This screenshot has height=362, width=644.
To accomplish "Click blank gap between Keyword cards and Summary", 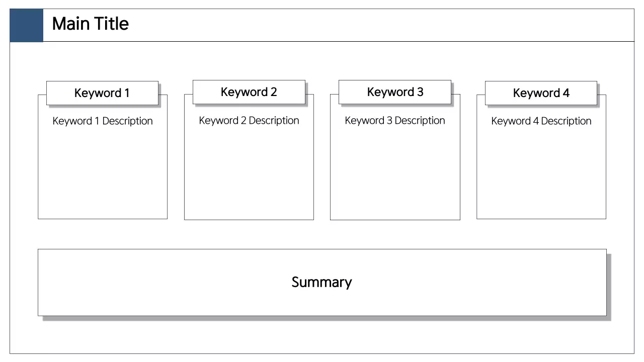I will point(322,234).
